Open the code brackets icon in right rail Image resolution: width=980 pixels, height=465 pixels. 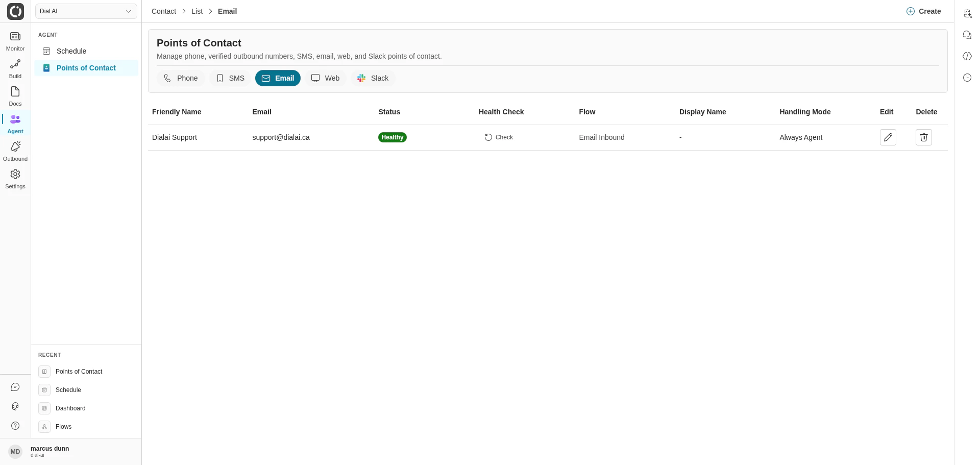tap(967, 56)
